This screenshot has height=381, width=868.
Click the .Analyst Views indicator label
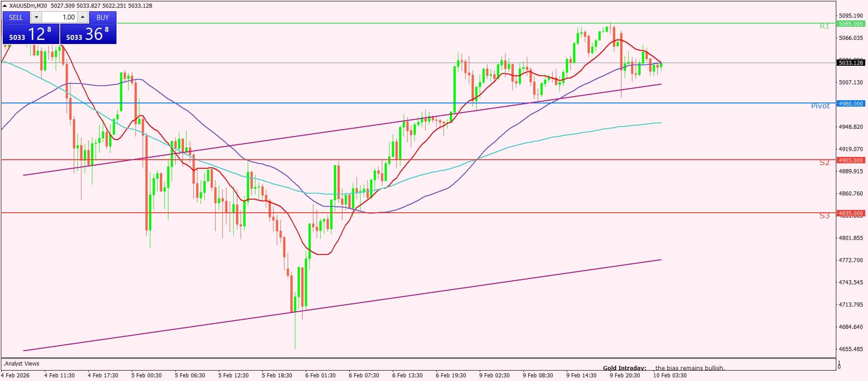[21, 363]
